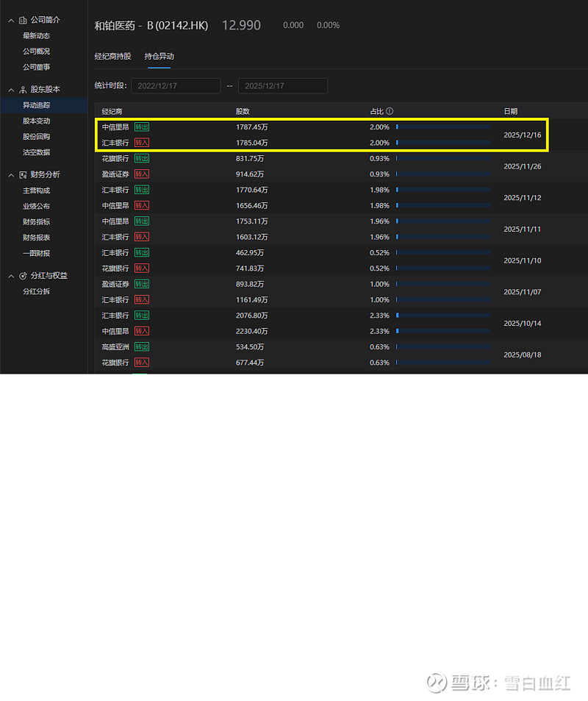Open 最新动态 in the sidebar

pos(36,36)
